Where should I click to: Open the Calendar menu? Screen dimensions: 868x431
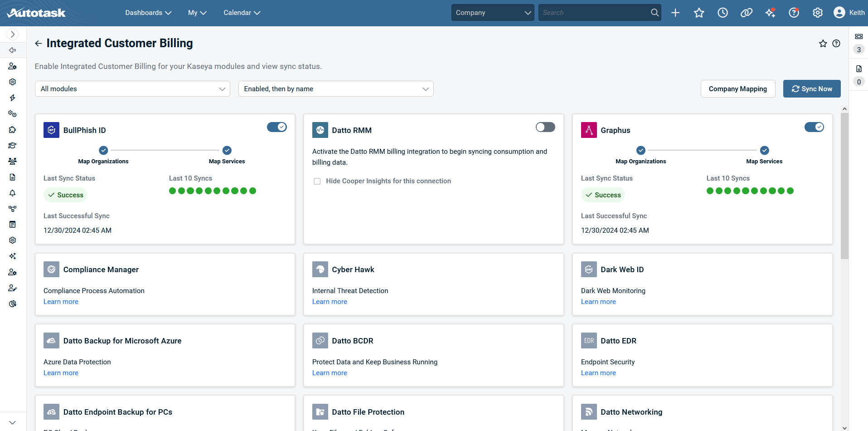point(242,13)
